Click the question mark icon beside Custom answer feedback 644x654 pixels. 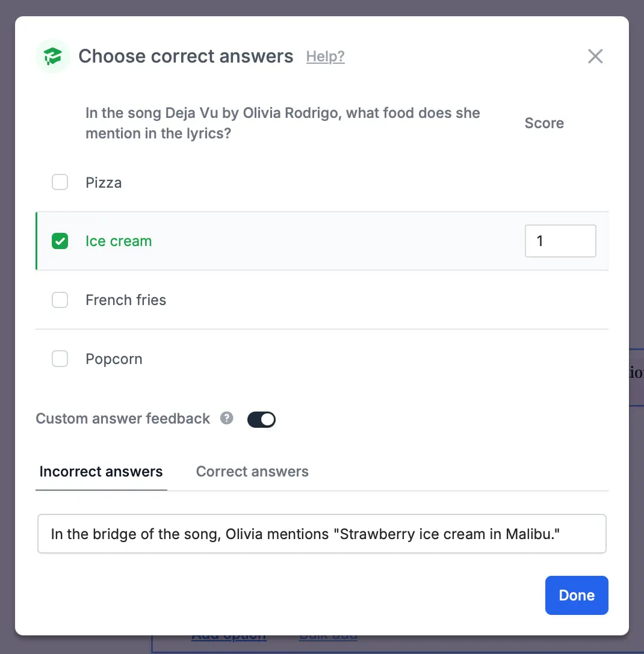(x=227, y=418)
